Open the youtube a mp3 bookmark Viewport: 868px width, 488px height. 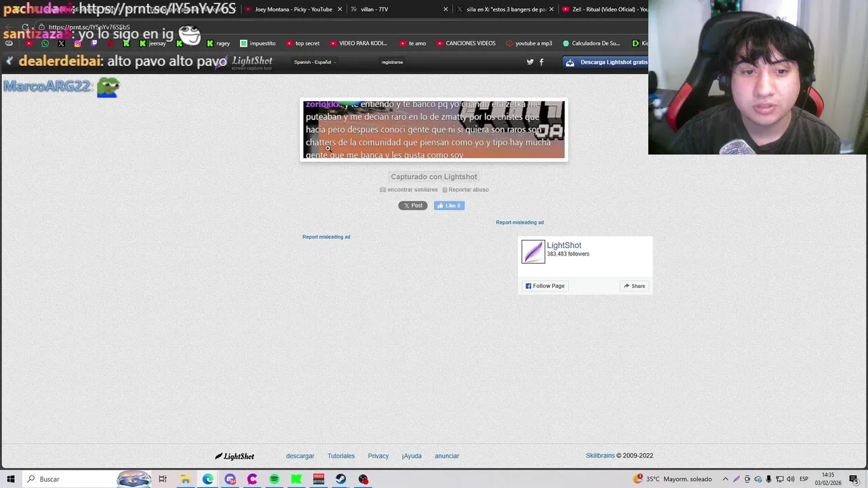pyautogui.click(x=529, y=43)
